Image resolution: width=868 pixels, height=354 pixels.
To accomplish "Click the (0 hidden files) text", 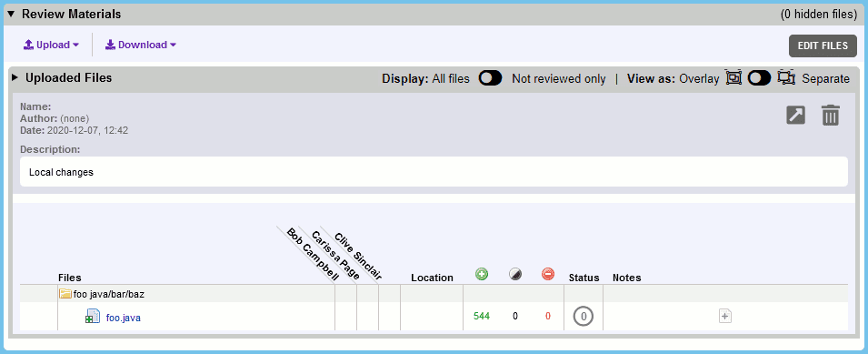I will click(819, 15).
